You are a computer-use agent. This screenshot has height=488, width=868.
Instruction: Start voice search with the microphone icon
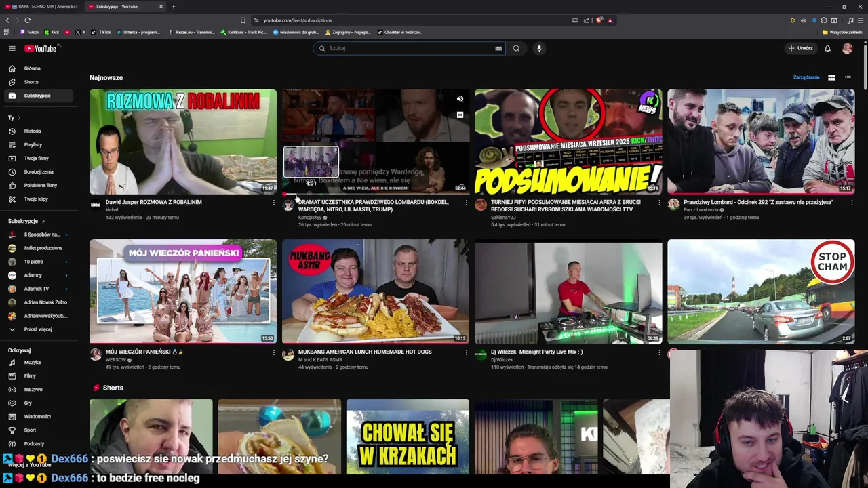(x=539, y=48)
